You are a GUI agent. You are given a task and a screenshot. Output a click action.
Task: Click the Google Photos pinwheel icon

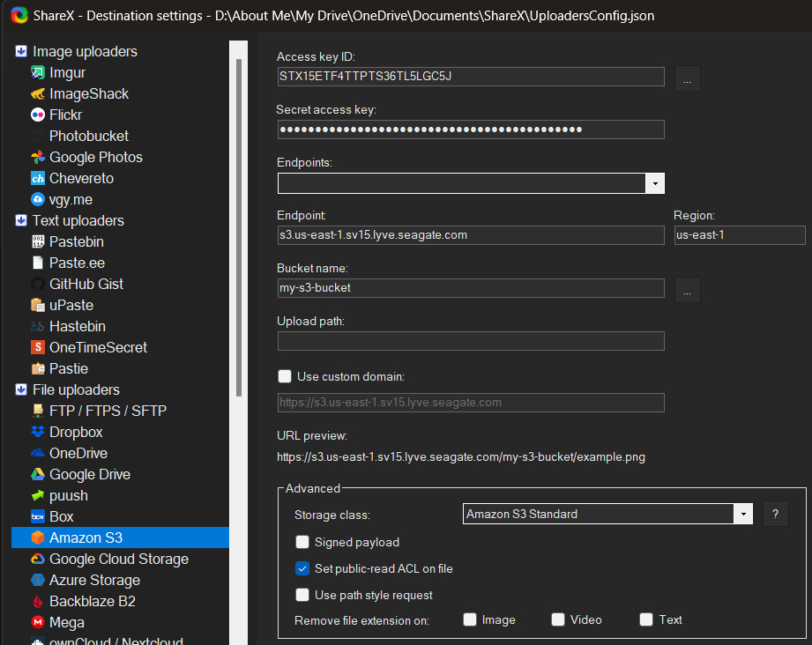click(x=38, y=158)
